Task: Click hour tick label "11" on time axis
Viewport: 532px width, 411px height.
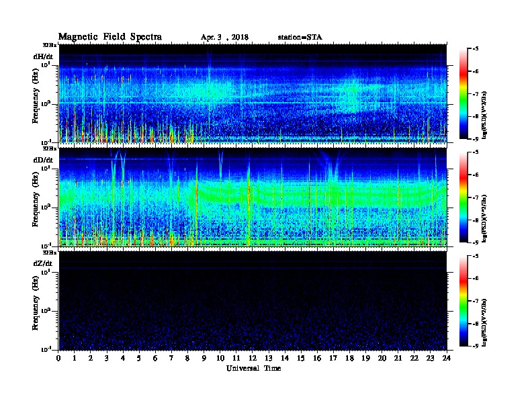Action: (236, 359)
